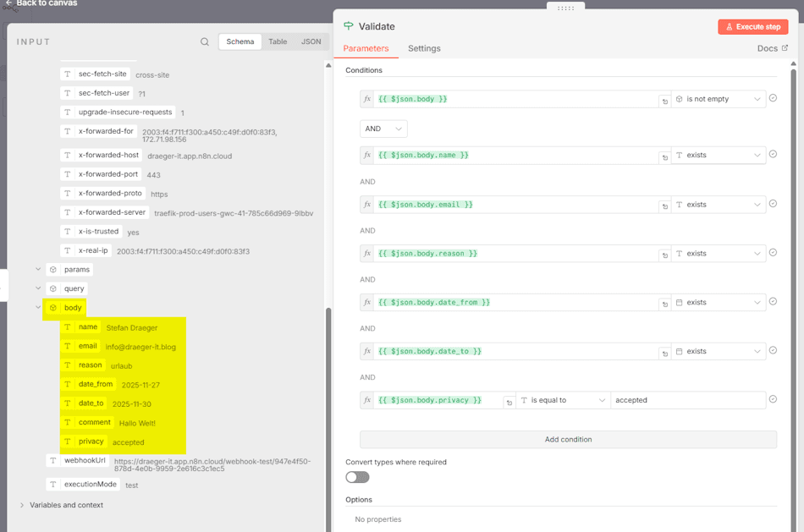Open the 'is not empty' operator dropdown
The width and height of the screenshot is (804, 532).
pos(719,99)
